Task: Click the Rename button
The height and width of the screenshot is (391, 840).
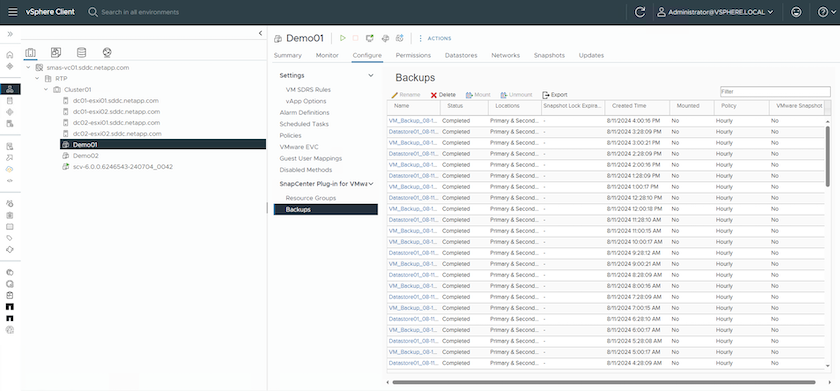Action: point(406,95)
